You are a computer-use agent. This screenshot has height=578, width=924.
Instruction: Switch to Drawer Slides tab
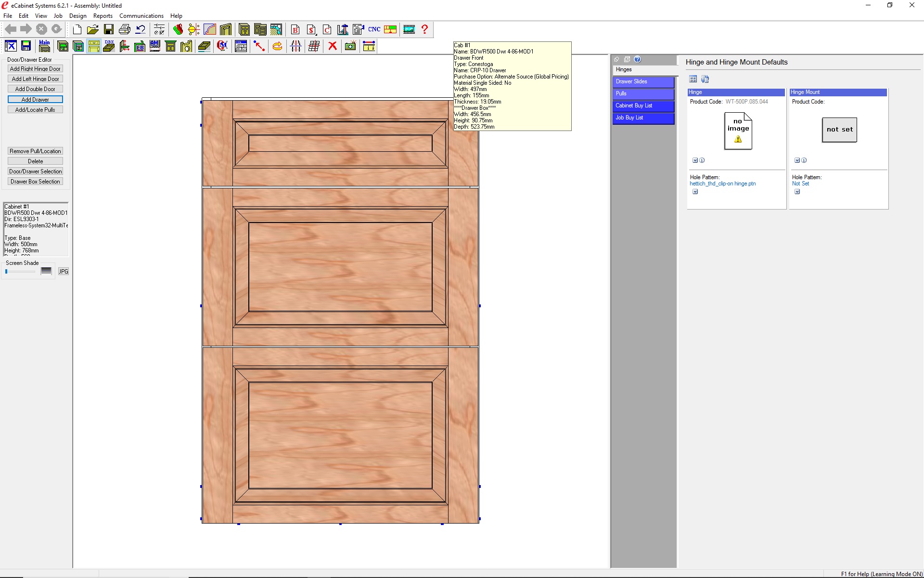[x=643, y=82]
